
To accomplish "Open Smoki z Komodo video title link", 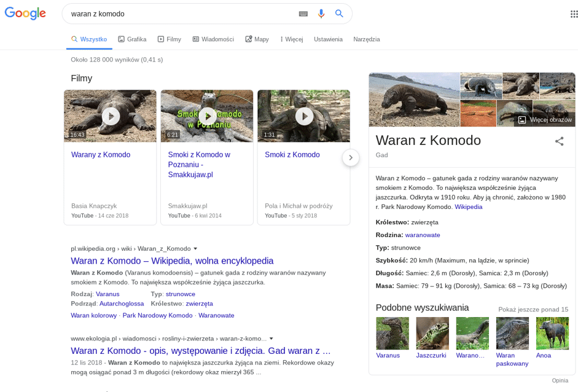I will pos(292,154).
